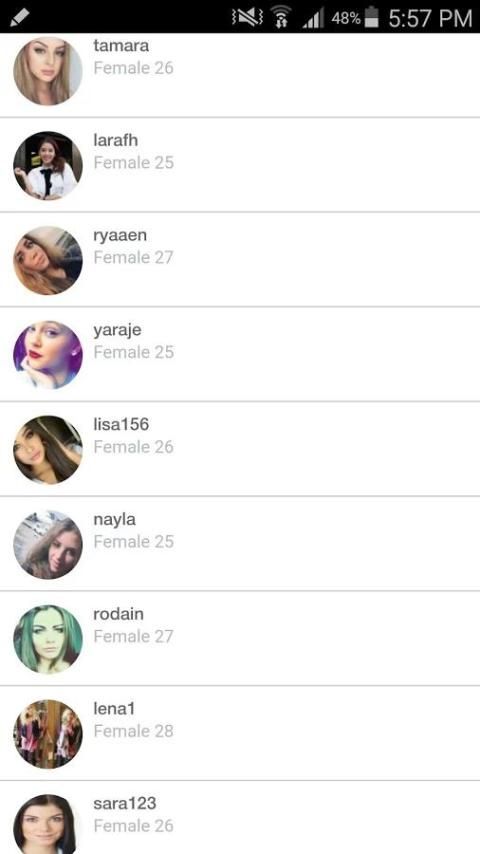Open sara123's profile picture

48,824
